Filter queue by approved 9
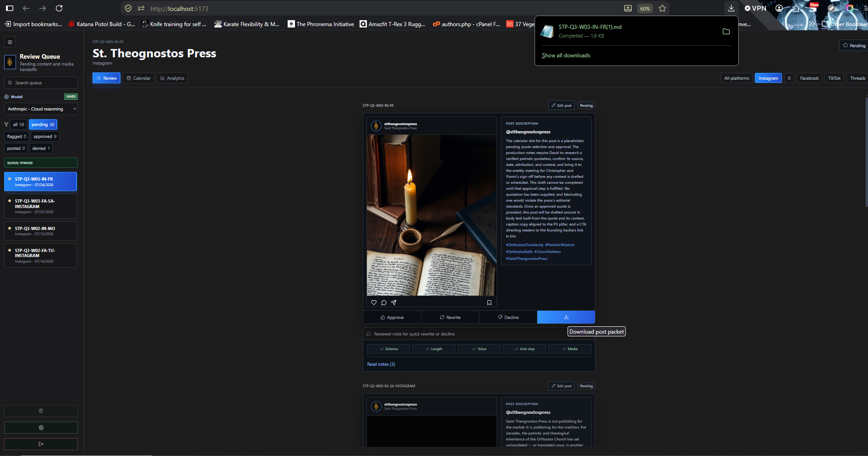This screenshot has width=868, height=456. tap(45, 137)
